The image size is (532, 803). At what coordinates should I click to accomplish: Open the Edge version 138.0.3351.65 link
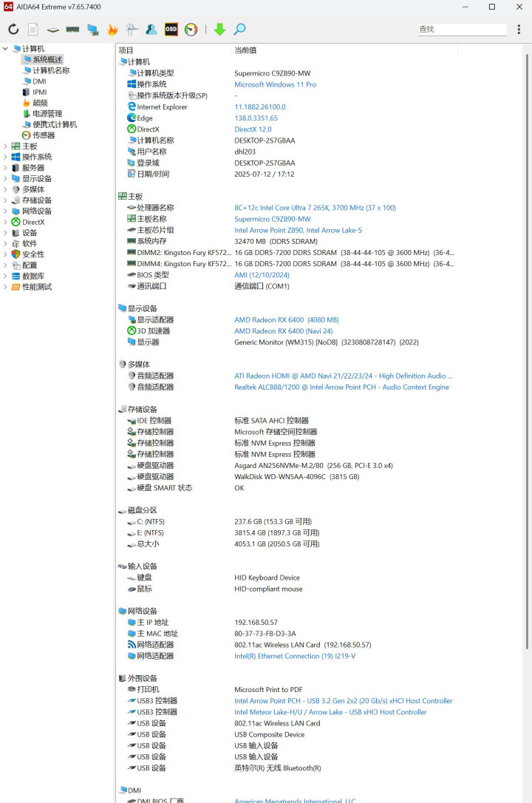click(x=256, y=118)
